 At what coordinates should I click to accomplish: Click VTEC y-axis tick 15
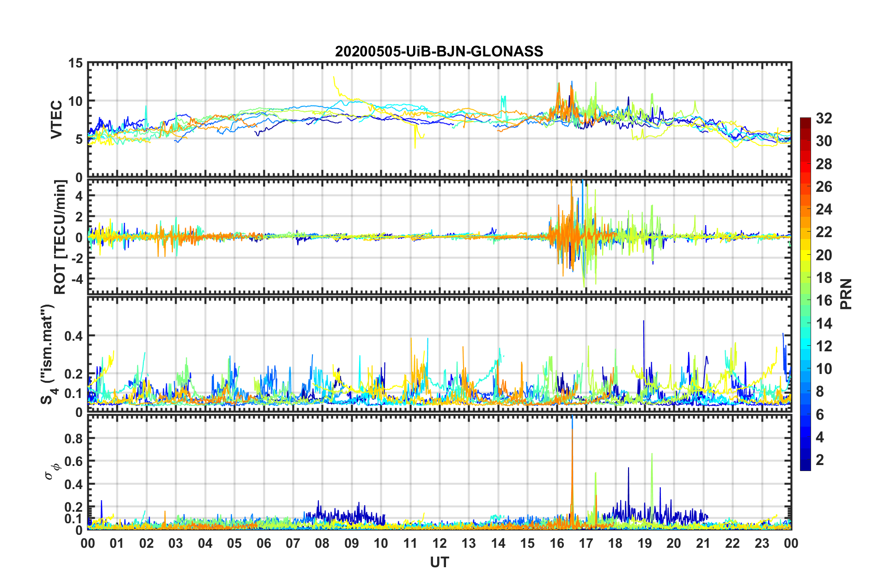[x=75, y=63]
